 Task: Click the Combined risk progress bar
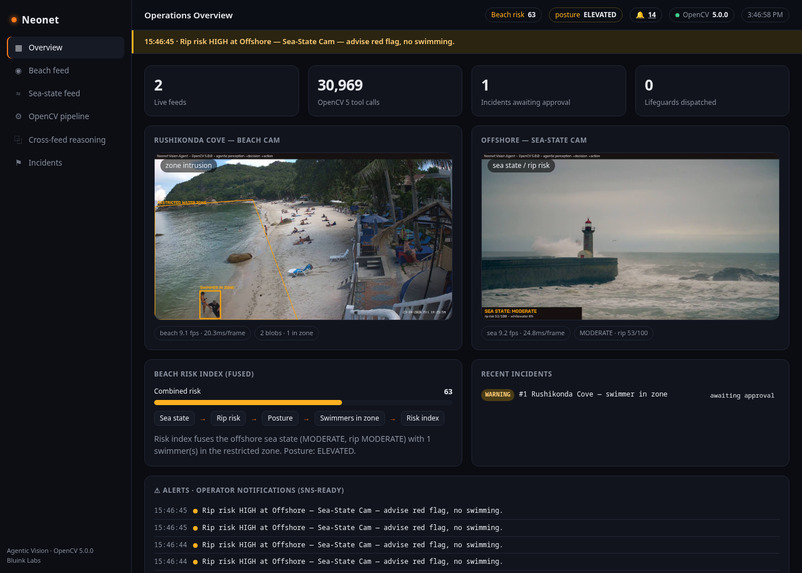pos(303,403)
